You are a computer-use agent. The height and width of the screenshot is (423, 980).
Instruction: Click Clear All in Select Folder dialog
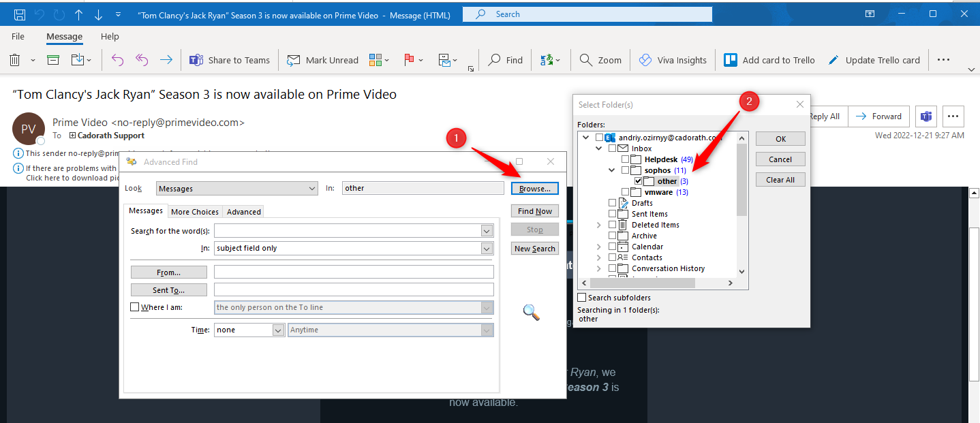point(780,180)
